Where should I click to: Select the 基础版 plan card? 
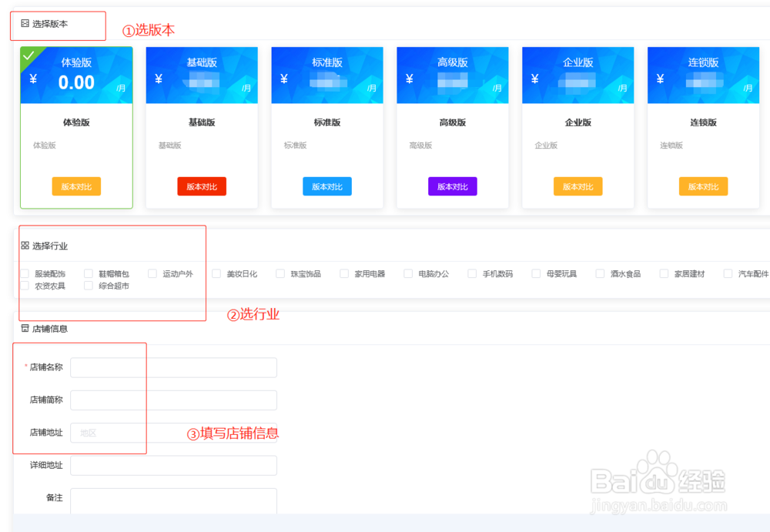point(202,128)
